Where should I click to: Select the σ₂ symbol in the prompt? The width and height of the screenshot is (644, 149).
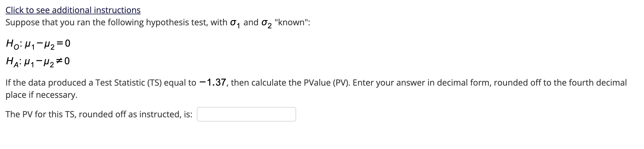pos(266,23)
